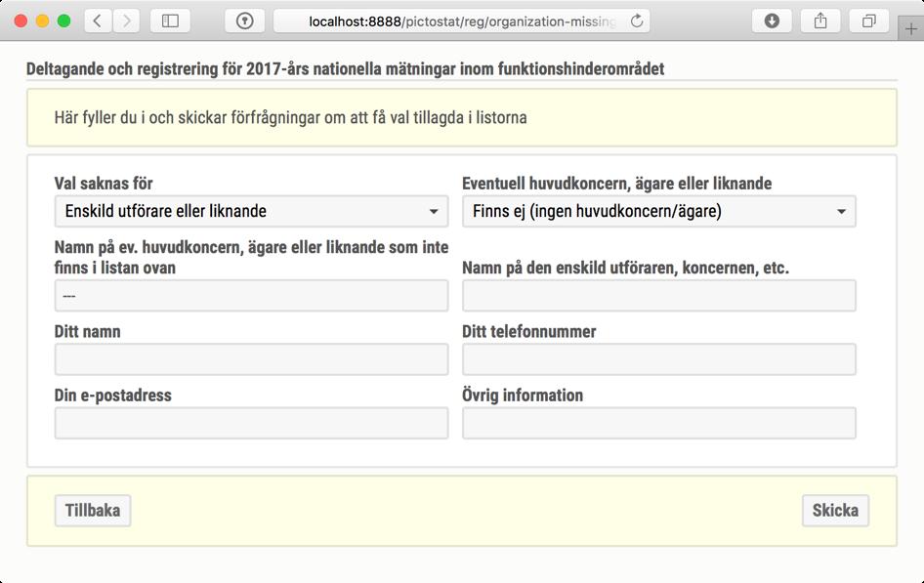Close the Safari window (red button)

(21, 21)
